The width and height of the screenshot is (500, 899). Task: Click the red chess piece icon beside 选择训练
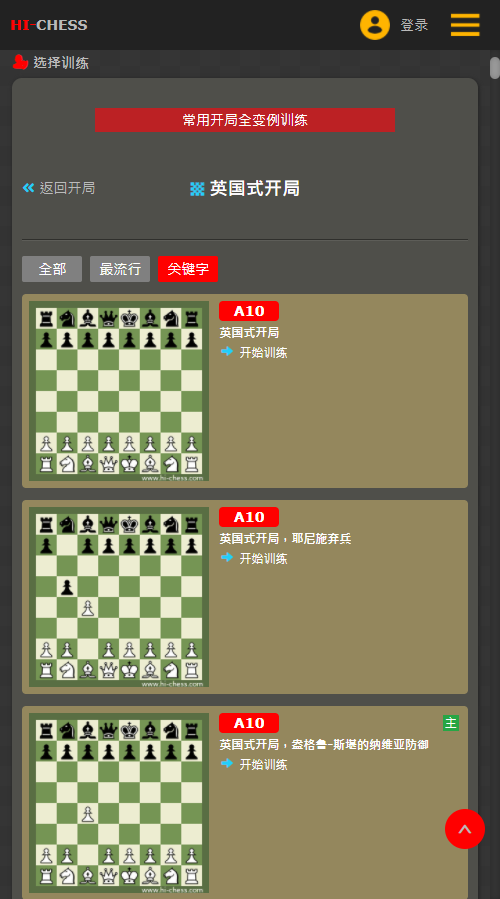[x=20, y=62]
